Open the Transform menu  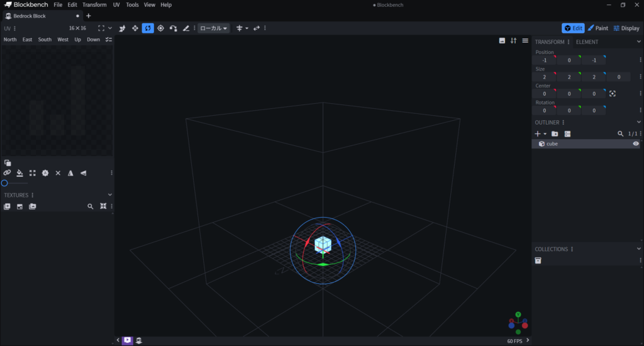pyautogui.click(x=94, y=5)
